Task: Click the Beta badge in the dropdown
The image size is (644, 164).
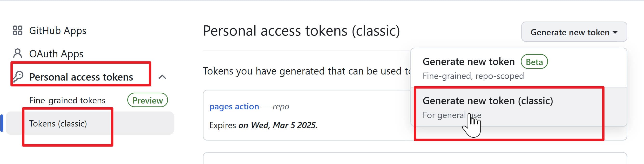Action: [534, 62]
